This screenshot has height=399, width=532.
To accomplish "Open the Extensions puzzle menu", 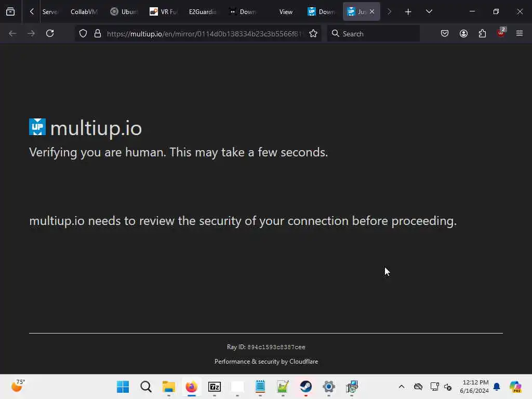I will coord(482,34).
